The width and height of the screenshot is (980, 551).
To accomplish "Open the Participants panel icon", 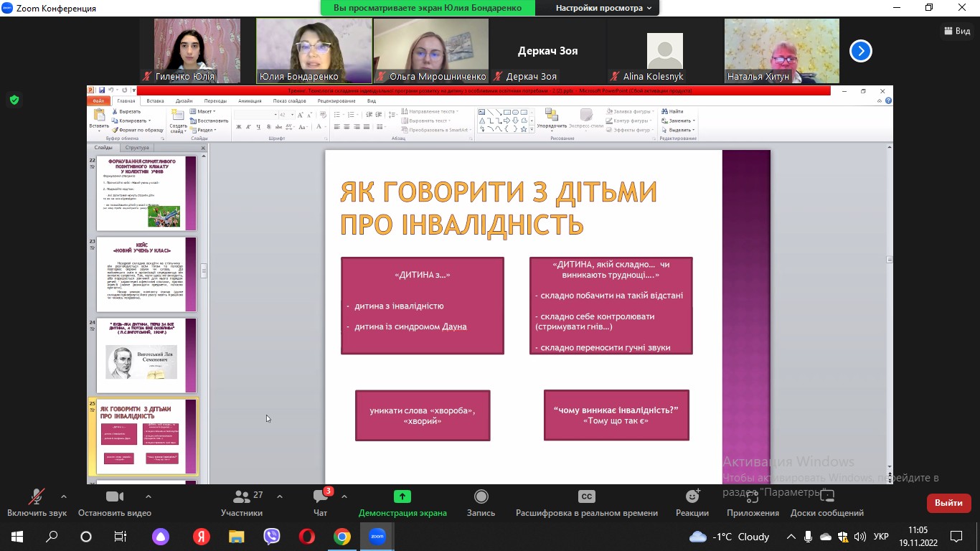I will (x=242, y=497).
